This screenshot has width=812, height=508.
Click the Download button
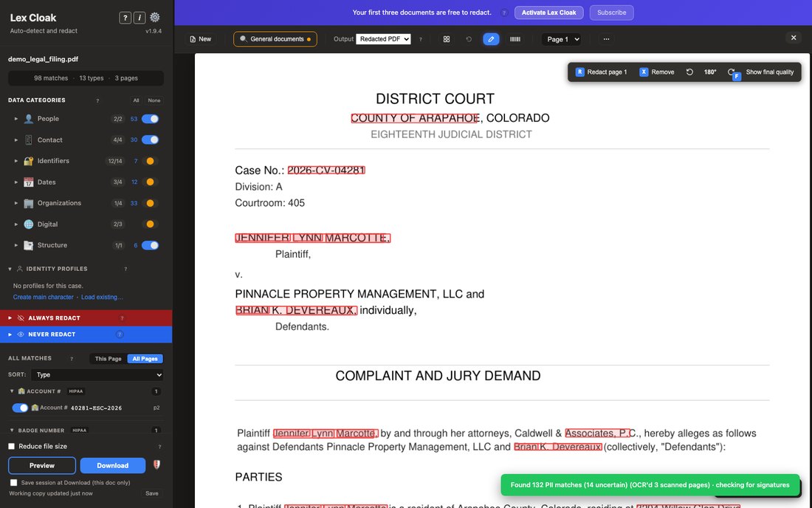click(x=113, y=465)
